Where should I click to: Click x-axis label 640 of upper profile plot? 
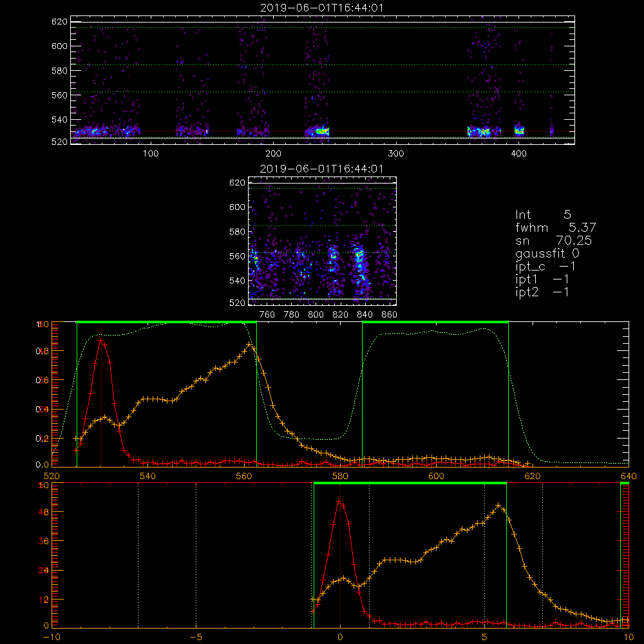coord(629,476)
